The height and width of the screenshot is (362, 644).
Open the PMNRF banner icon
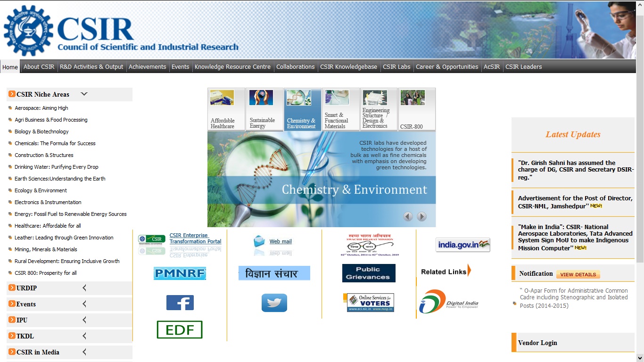click(179, 273)
